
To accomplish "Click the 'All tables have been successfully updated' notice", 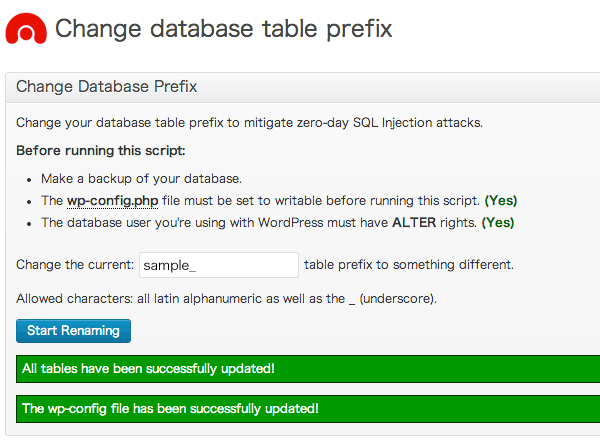I will click(x=308, y=369).
